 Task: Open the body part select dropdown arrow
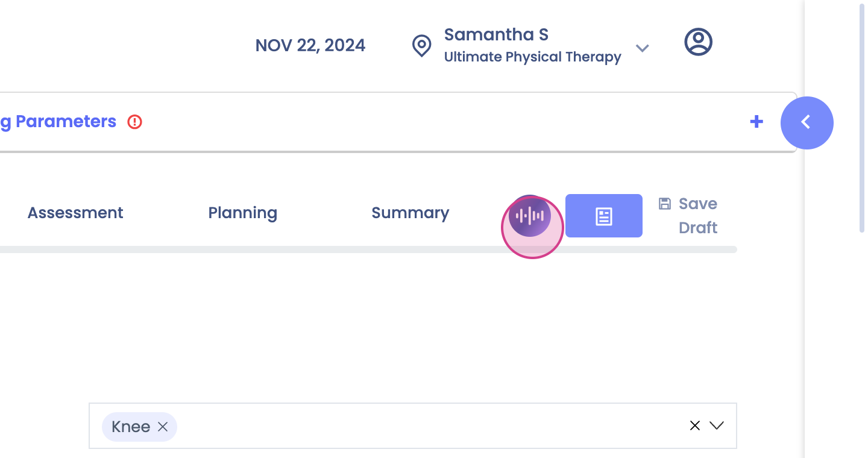coord(717,425)
